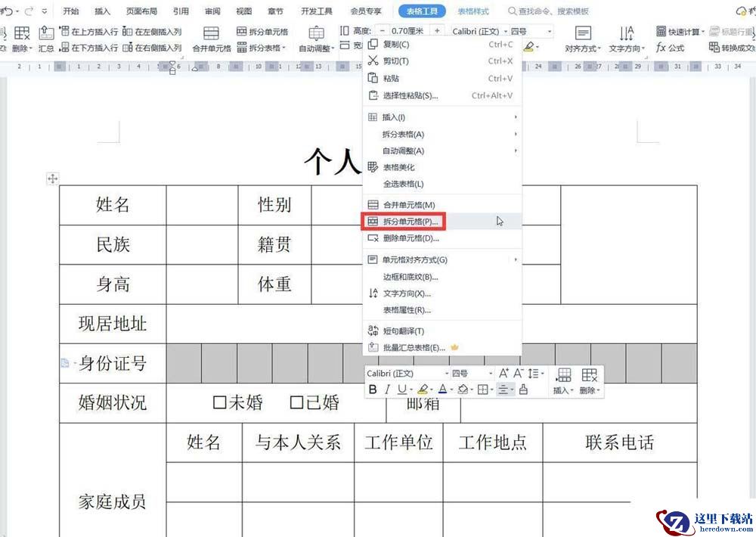Increase font size with A+ icon
Screen dimensions: 756x537
[x=503, y=373]
